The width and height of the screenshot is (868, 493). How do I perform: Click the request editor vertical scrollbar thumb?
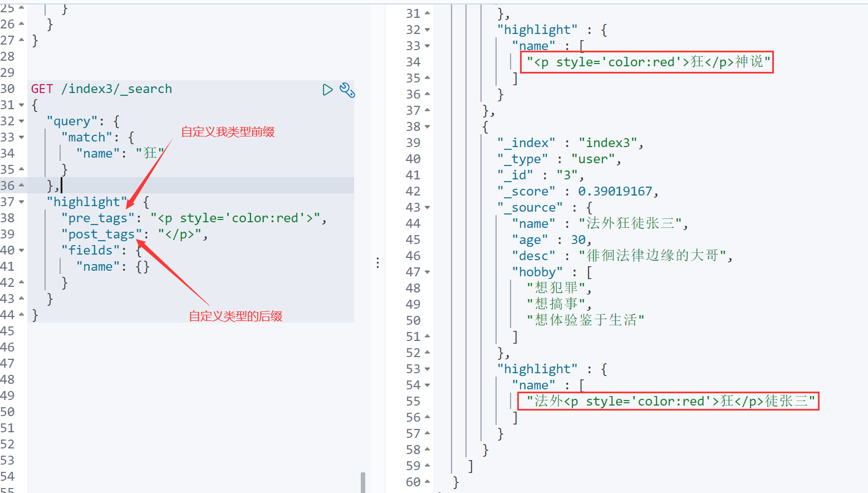pos(363,482)
